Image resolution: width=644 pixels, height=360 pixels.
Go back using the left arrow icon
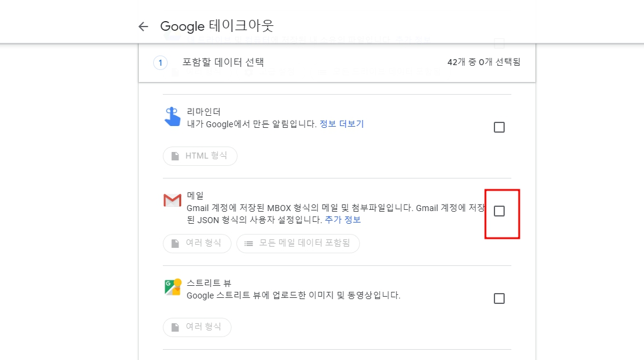coord(143,27)
